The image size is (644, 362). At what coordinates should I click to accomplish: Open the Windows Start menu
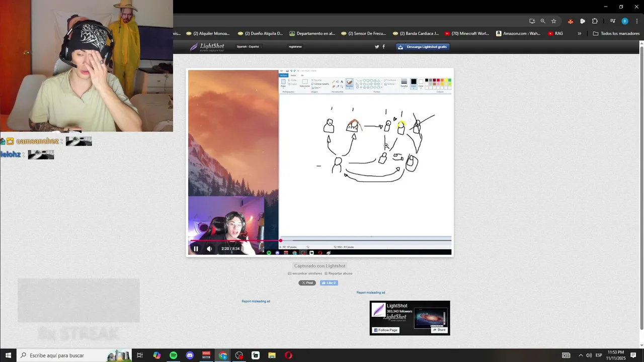8,355
